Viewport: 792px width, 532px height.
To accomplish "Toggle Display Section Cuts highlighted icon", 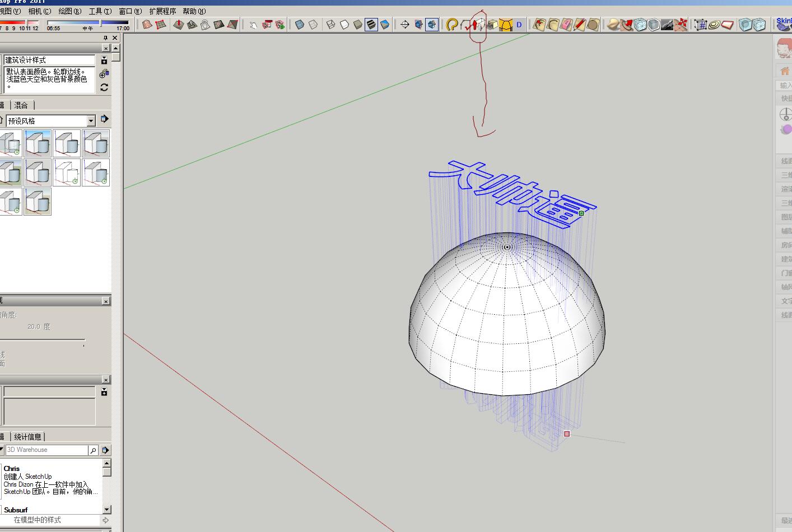I will pyautogui.click(x=432, y=25).
